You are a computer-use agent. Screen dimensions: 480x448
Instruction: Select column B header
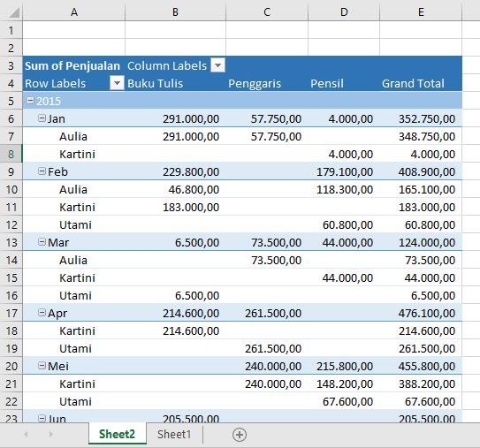175,11
